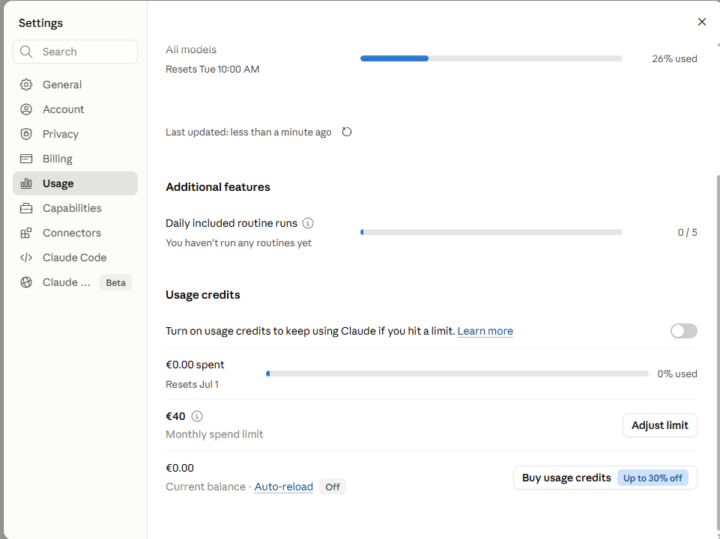Open the Learn more link
This screenshot has height=539, width=720.
pos(485,331)
